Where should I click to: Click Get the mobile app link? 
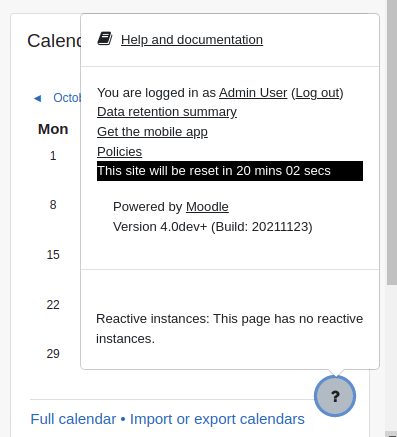click(x=152, y=132)
